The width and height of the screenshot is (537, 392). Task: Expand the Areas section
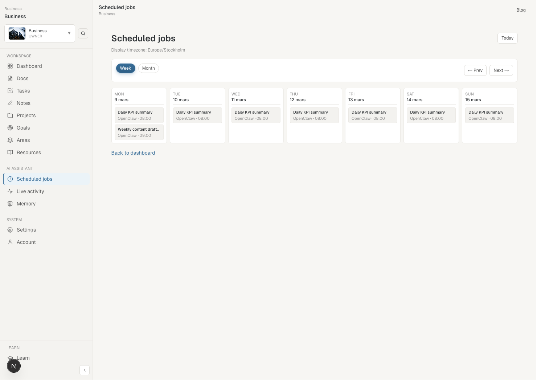pyautogui.click(x=23, y=140)
